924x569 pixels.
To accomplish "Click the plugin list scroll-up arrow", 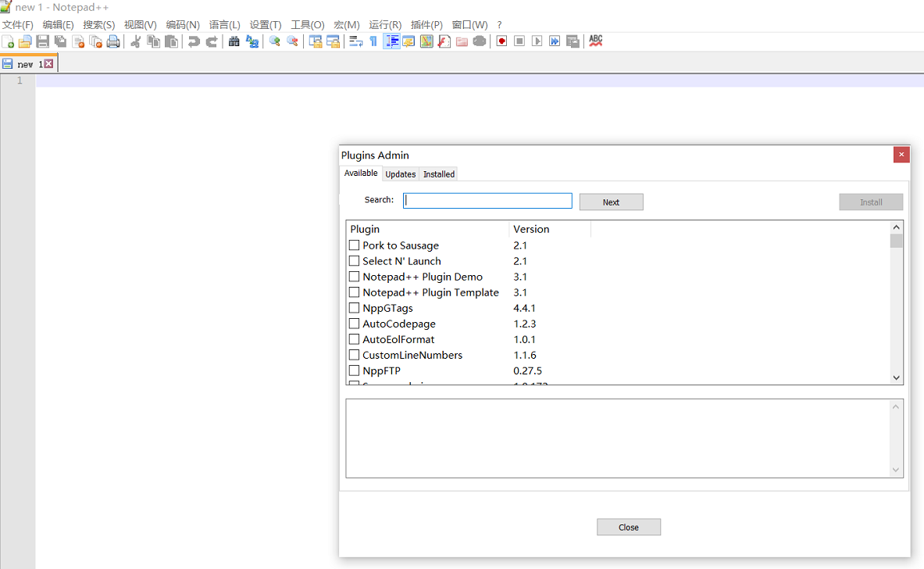I will (x=897, y=227).
